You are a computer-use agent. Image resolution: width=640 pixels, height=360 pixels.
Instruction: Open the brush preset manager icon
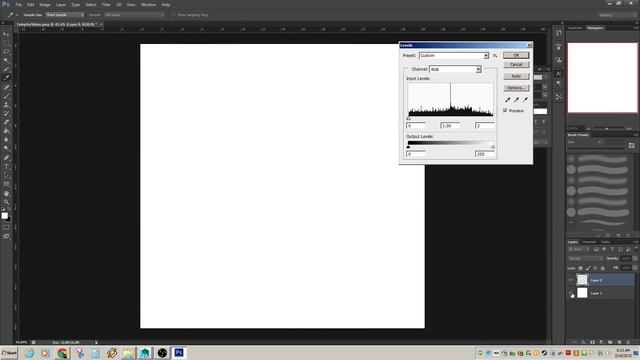point(631,145)
